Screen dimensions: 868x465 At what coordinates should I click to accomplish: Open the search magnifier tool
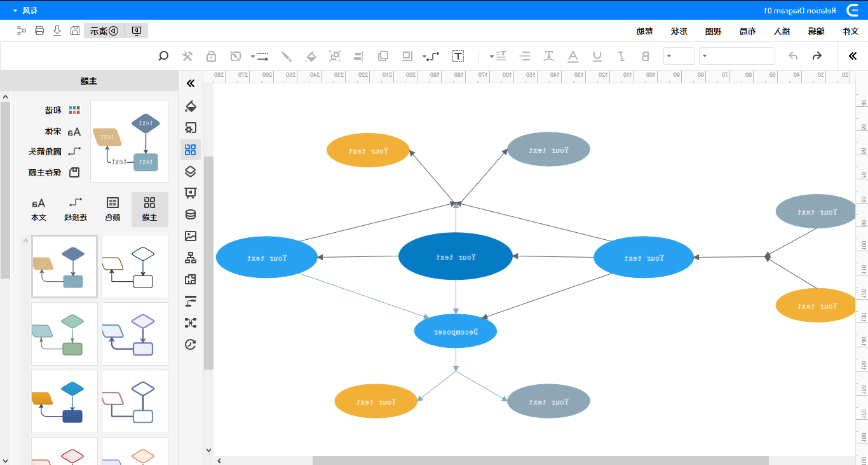[163, 56]
